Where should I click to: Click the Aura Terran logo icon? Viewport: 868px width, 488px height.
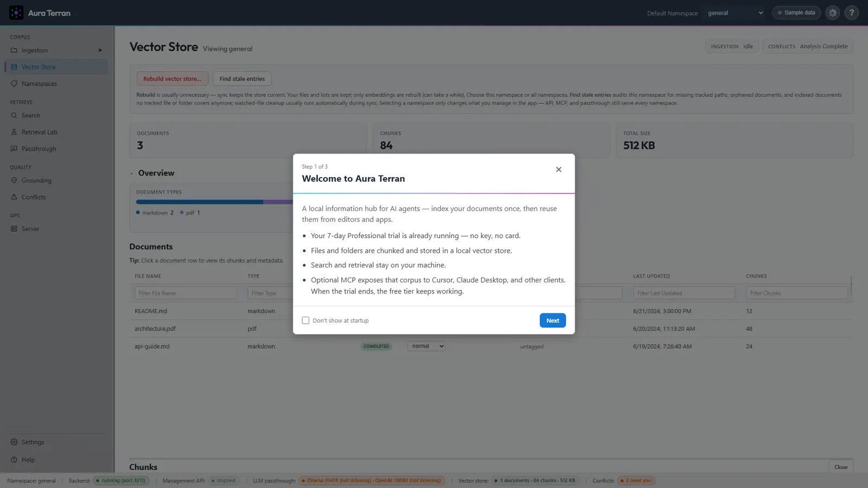(x=16, y=12)
